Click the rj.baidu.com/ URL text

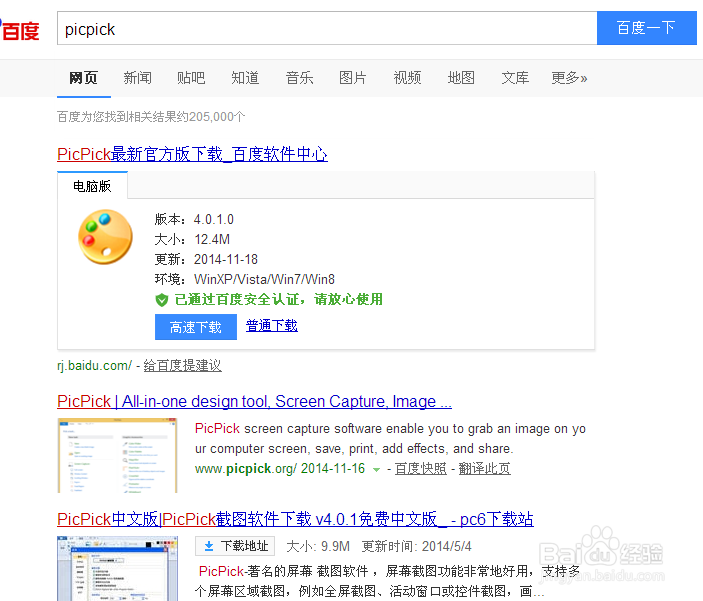click(95, 366)
